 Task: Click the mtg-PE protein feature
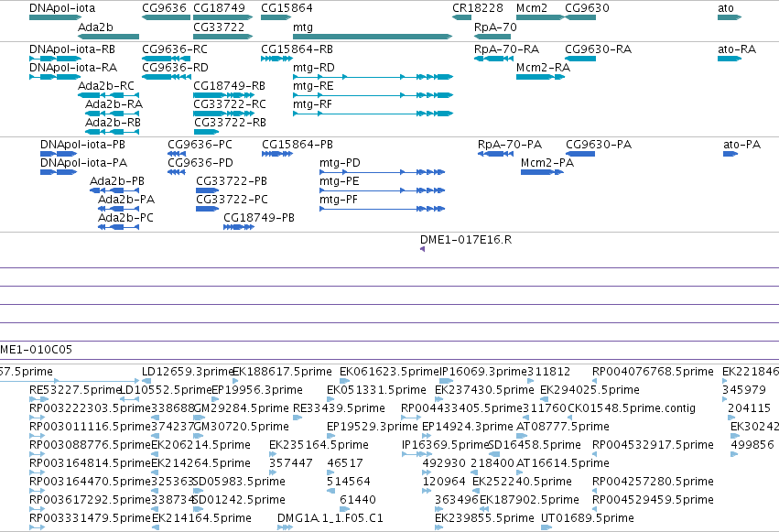click(x=382, y=190)
